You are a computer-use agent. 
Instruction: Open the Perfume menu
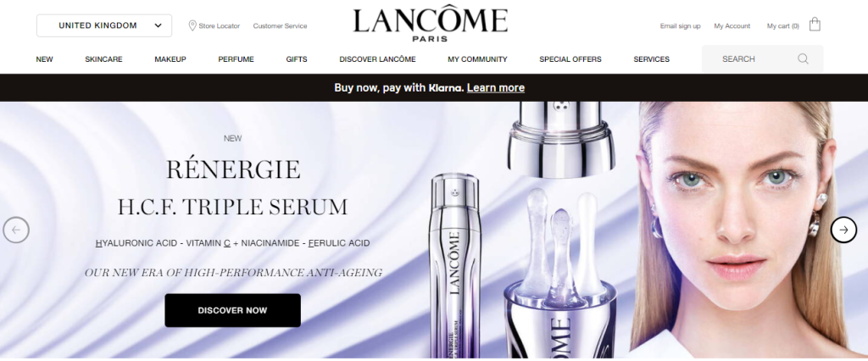coord(236,59)
